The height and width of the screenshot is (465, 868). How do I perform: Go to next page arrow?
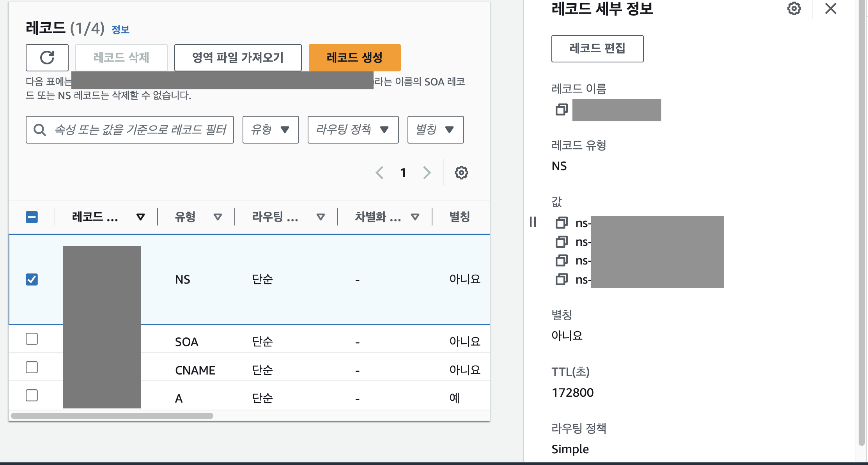427,172
